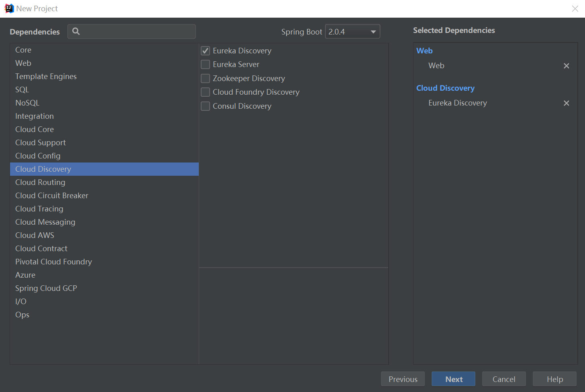Select the Cloud Core category
Viewport: 585px width, 392px height.
(104, 129)
